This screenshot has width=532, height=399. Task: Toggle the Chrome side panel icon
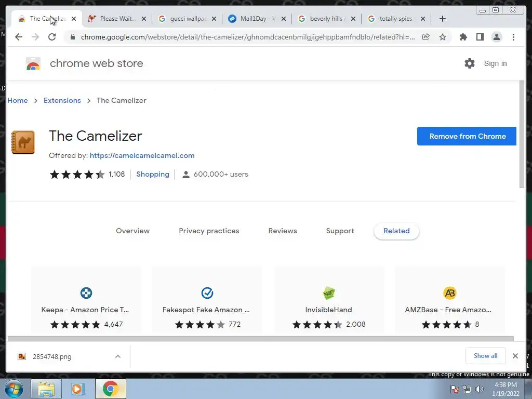click(x=480, y=37)
